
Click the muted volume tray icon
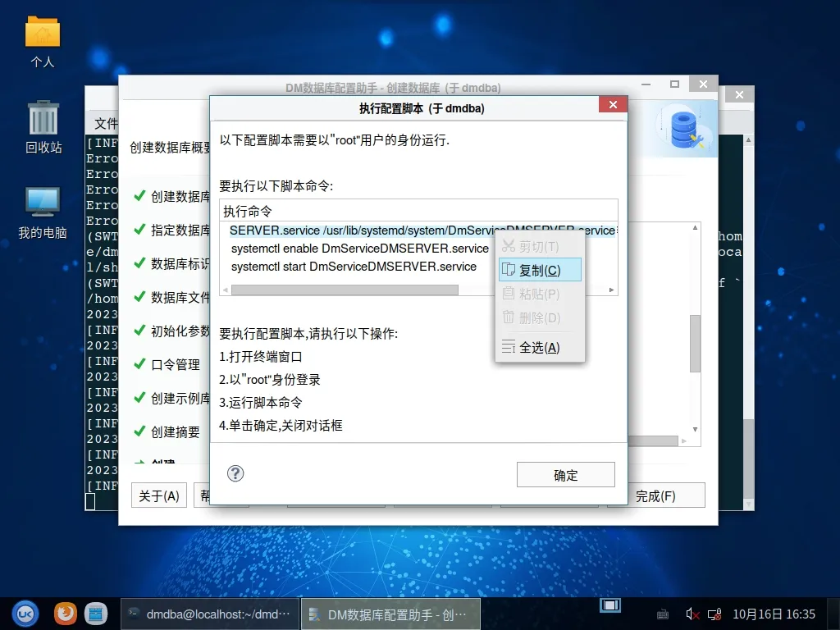coord(692,614)
